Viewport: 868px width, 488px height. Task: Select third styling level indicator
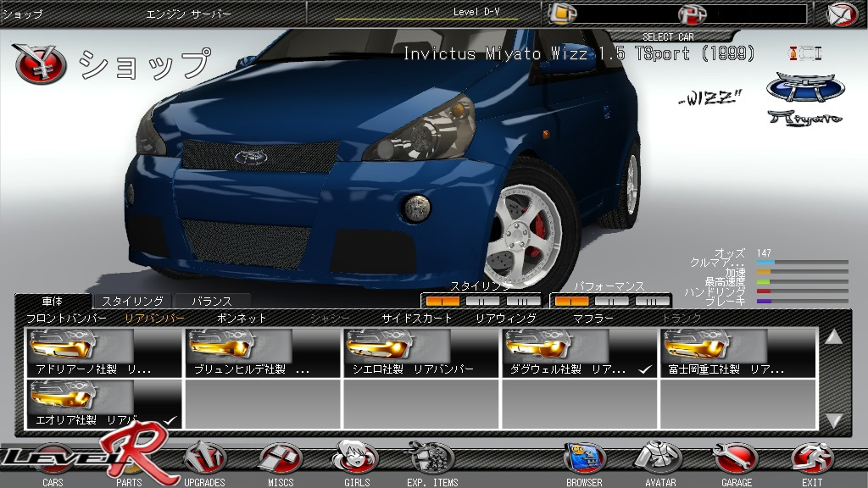522,301
